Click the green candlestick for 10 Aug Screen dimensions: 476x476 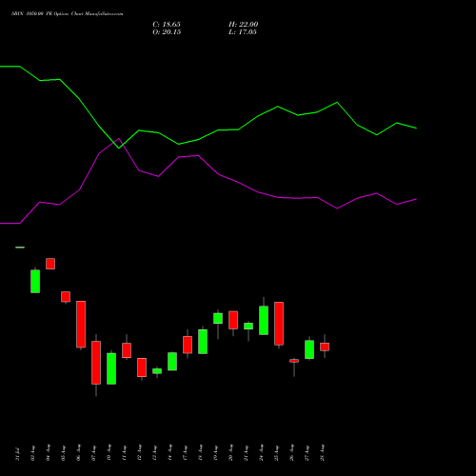pos(111,368)
